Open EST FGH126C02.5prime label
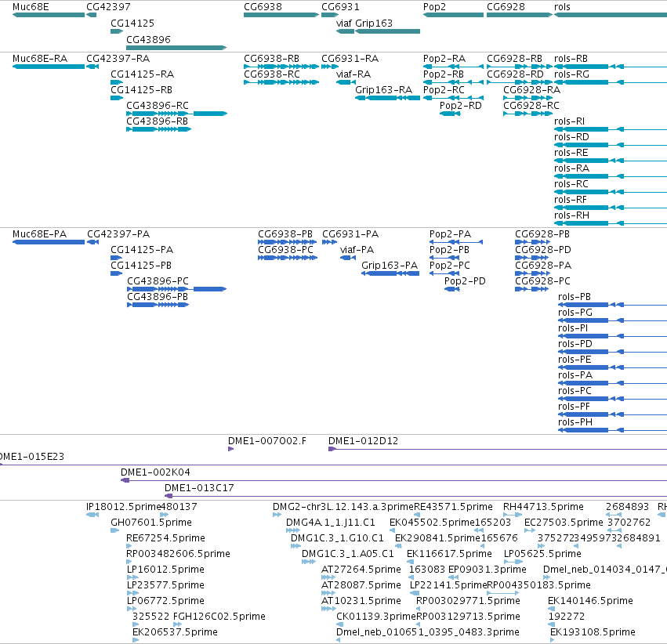This screenshot has height=644, width=667. (x=219, y=617)
